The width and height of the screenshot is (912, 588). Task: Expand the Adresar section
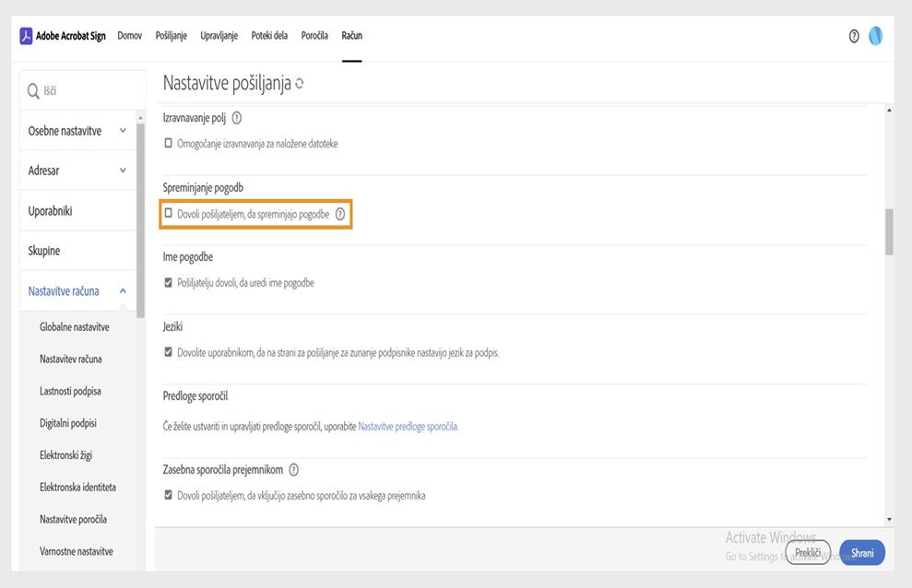tap(123, 171)
